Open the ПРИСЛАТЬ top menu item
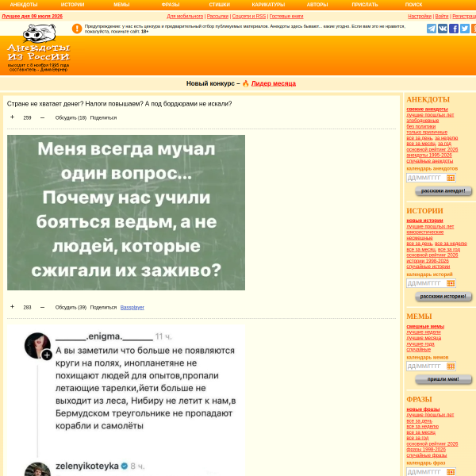476x476 pixels. tap(365, 5)
